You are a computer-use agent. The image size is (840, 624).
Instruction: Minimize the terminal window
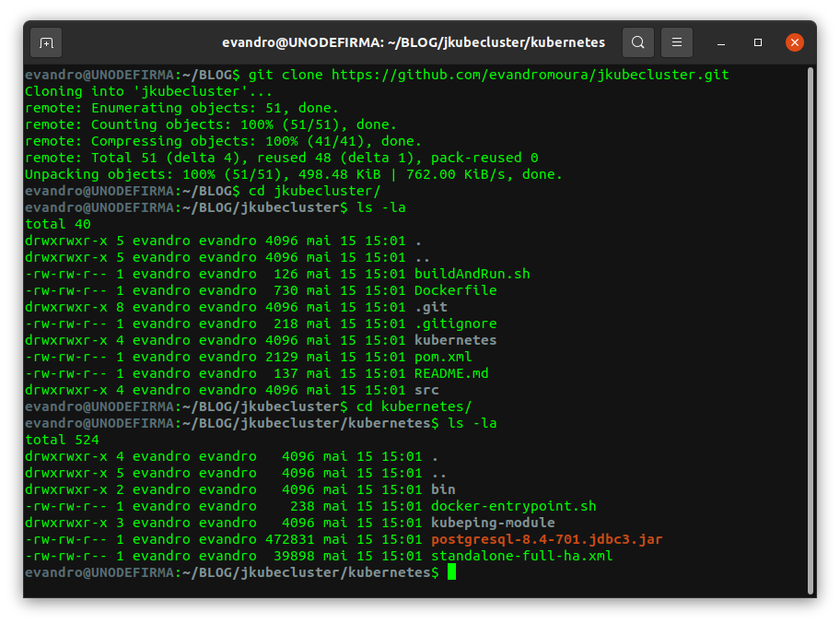coord(721,42)
